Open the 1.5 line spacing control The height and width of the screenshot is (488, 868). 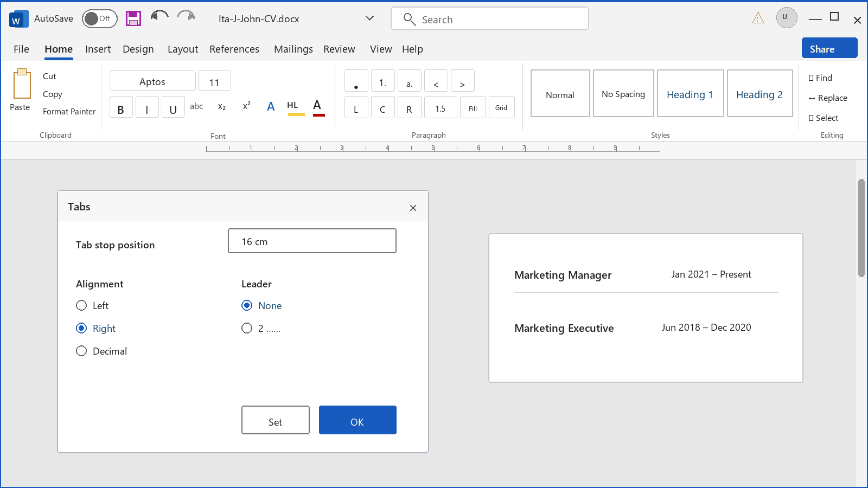(x=441, y=107)
